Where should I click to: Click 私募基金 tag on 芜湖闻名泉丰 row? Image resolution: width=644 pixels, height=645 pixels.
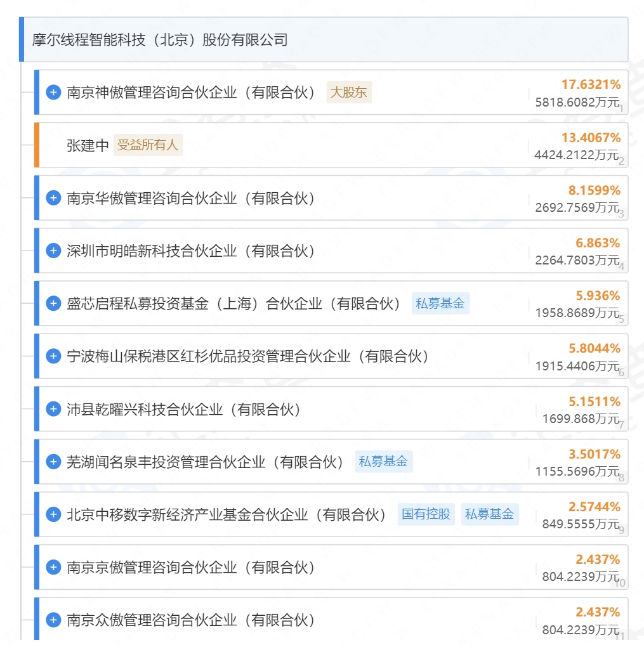coord(383,461)
